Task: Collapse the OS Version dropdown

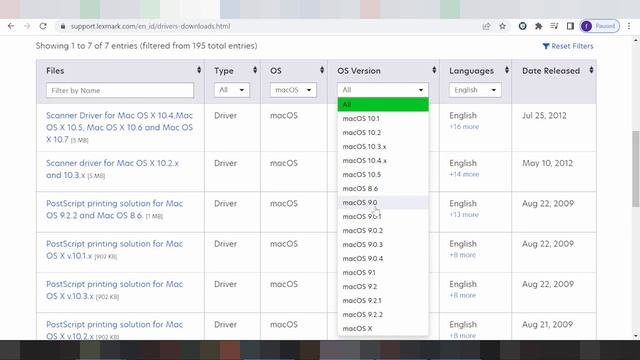Action: 383,90
